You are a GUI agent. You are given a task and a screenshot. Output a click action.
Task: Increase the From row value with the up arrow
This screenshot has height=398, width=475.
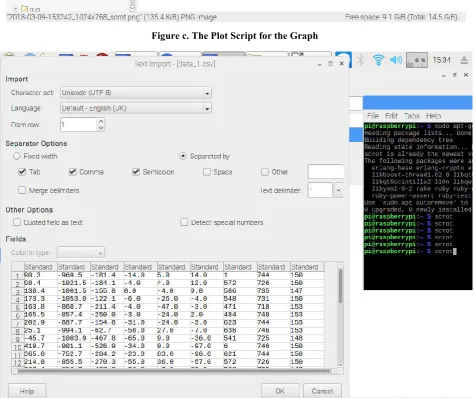coord(101,121)
